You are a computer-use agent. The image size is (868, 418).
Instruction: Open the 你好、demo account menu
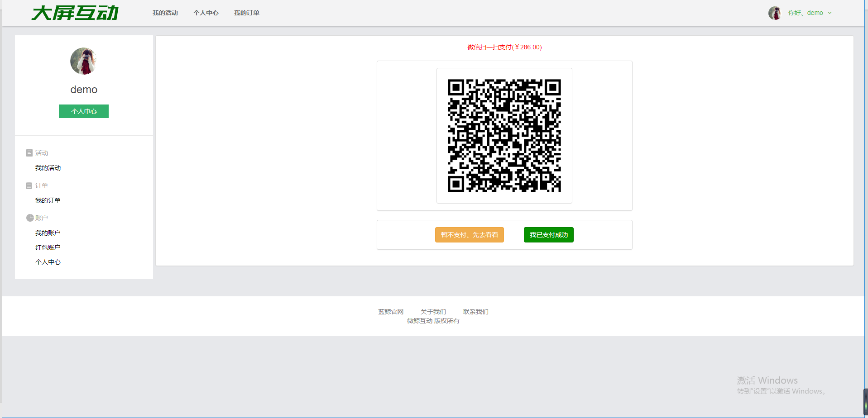805,13
